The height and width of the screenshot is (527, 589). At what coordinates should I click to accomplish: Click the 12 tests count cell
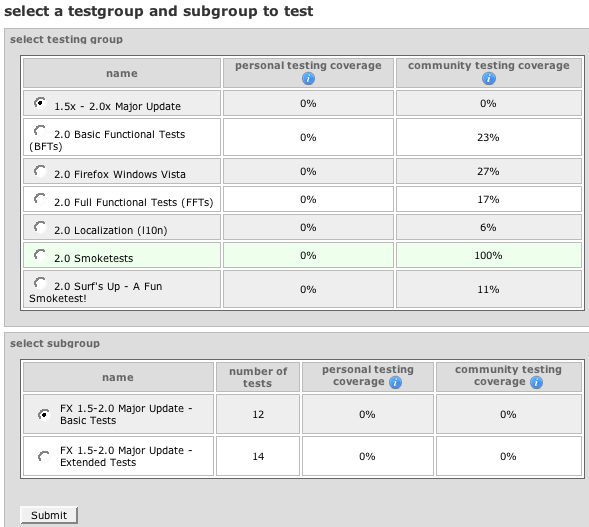click(258, 414)
